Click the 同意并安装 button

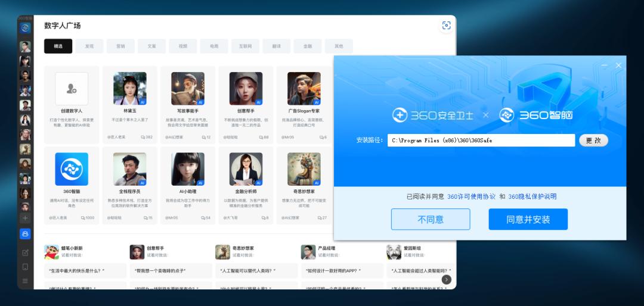point(528,220)
